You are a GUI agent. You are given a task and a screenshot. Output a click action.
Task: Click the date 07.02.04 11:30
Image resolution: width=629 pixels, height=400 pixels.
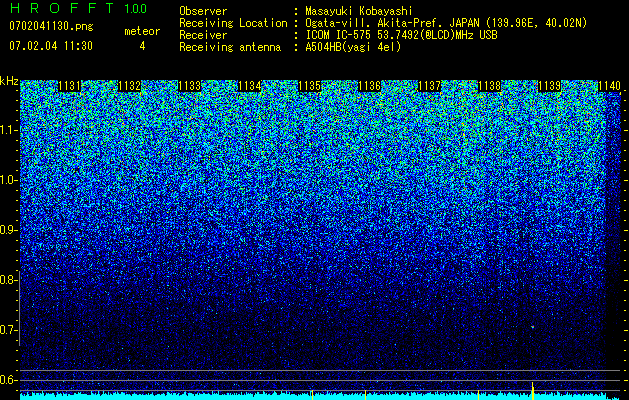(x=51, y=46)
